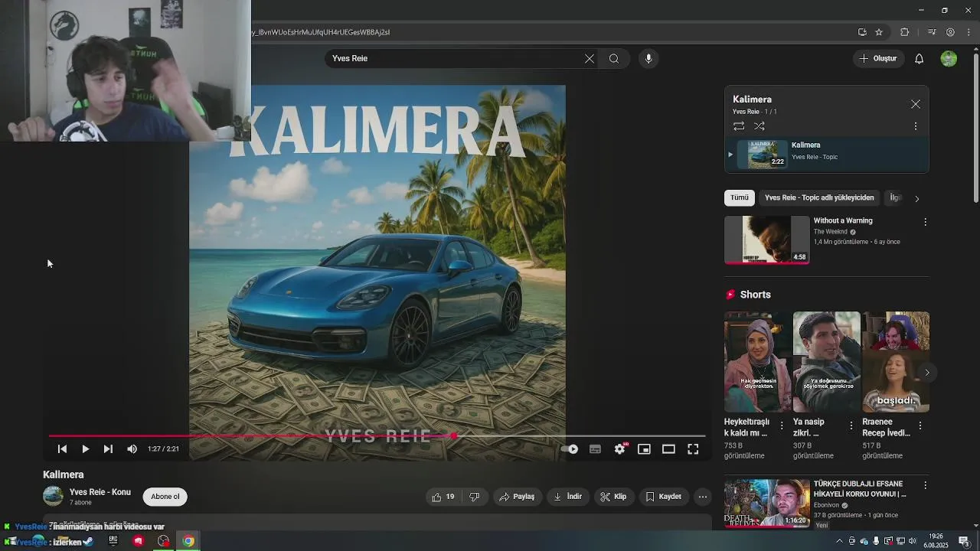Toggle playlist shuffle
Image resolution: width=980 pixels, height=551 pixels.
tap(759, 126)
